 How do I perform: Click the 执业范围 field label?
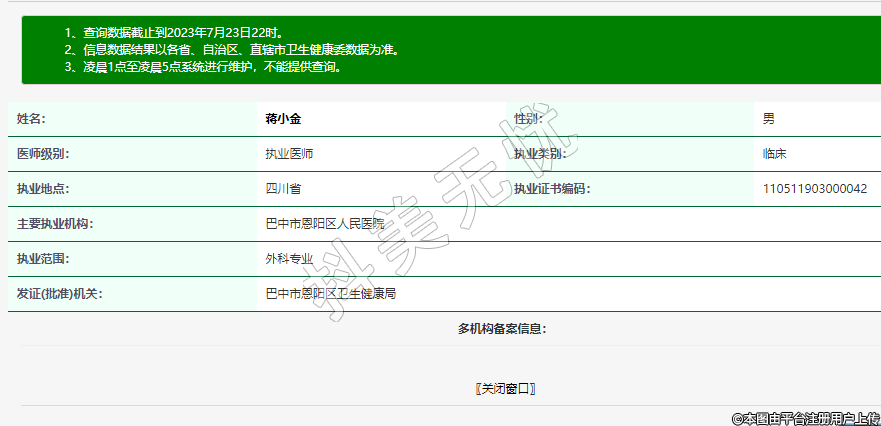(x=43, y=259)
